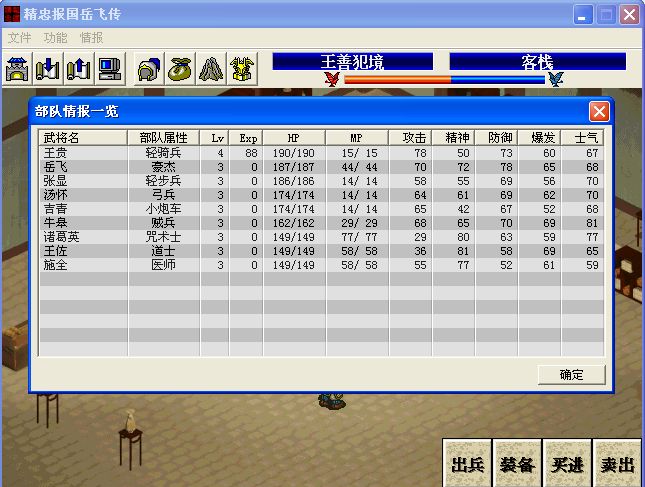Viewport: 645px width, 487px height.
Task: Open the 情报 menu
Action: [91, 37]
